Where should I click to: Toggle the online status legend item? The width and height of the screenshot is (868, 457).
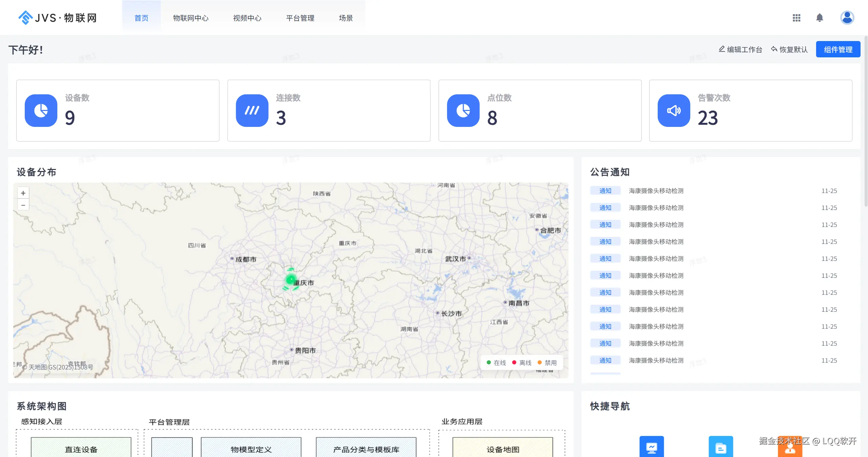[496, 363]
